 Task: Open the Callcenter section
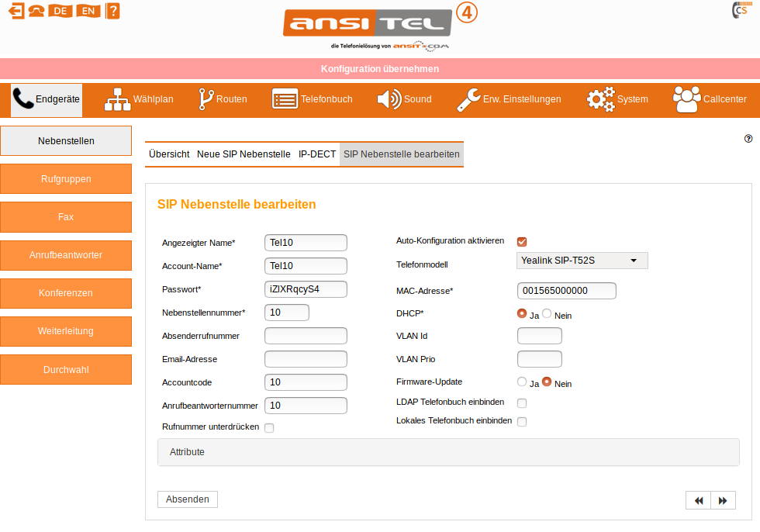[x=710, y=99]
